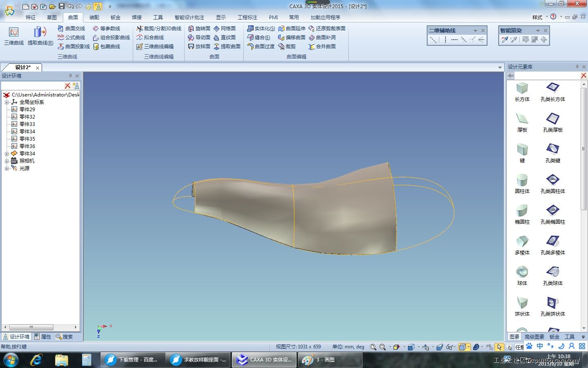Select 曲面延伸 extend surface tool
Viewport: 588px width, 368px height.
tap(292, 29)
